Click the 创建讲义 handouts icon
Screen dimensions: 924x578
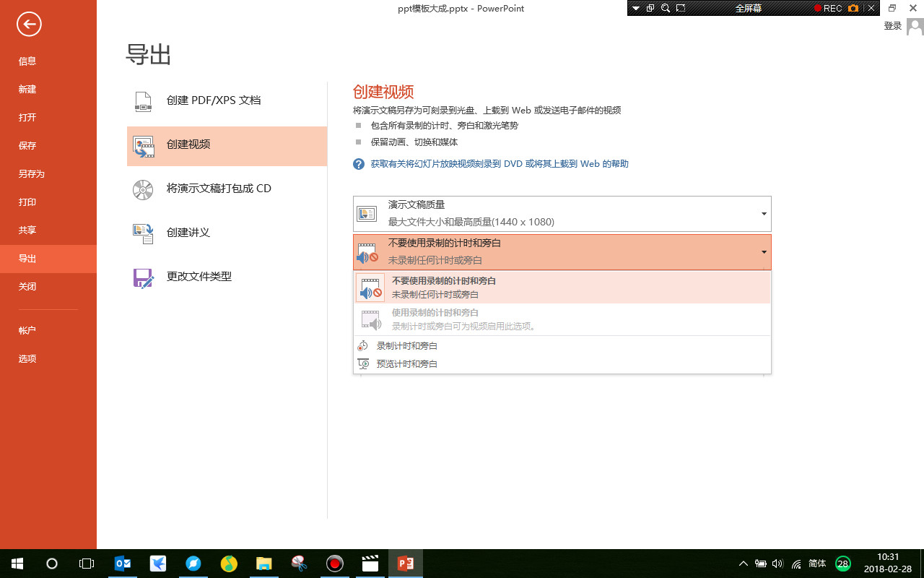(143, 233)
